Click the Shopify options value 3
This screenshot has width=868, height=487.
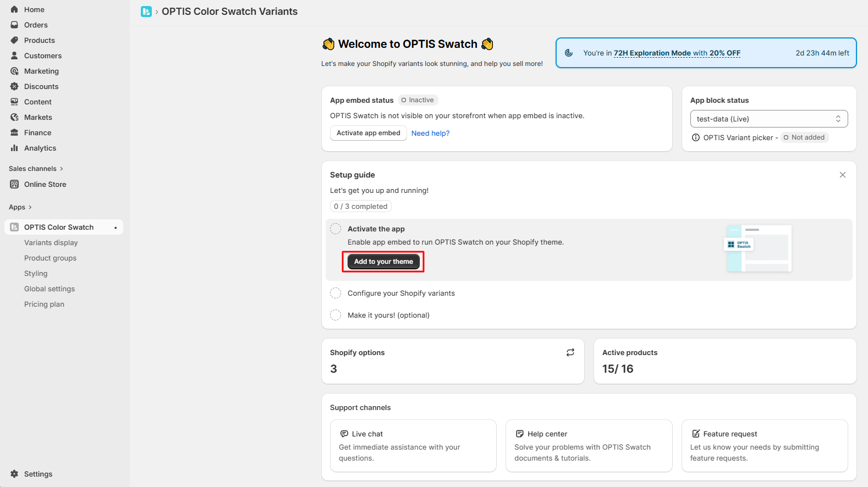point(333,369)
